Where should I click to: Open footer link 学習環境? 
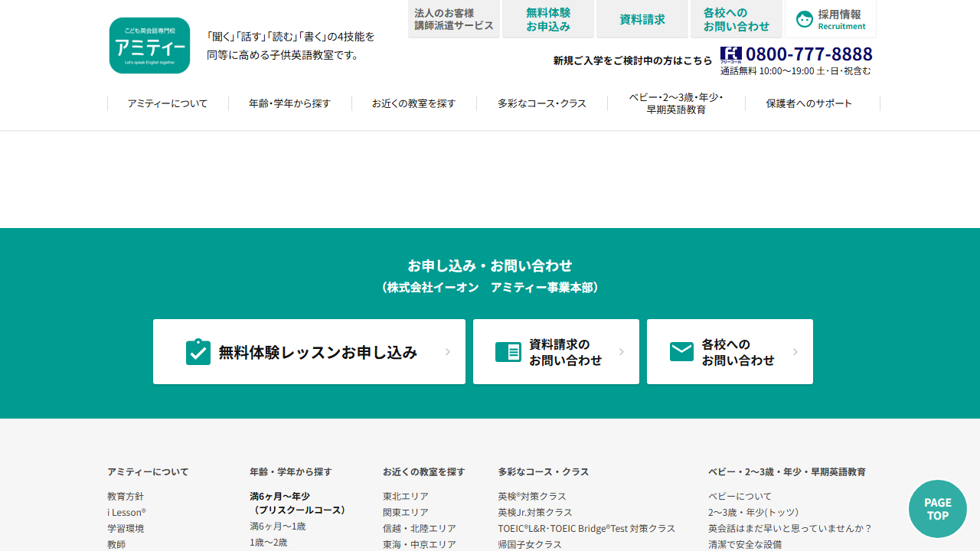coord(126,529)
